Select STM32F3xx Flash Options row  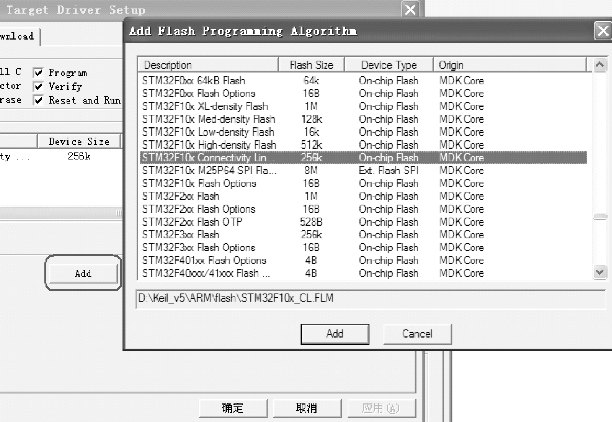pyautogui.click(x=363, y=248)
